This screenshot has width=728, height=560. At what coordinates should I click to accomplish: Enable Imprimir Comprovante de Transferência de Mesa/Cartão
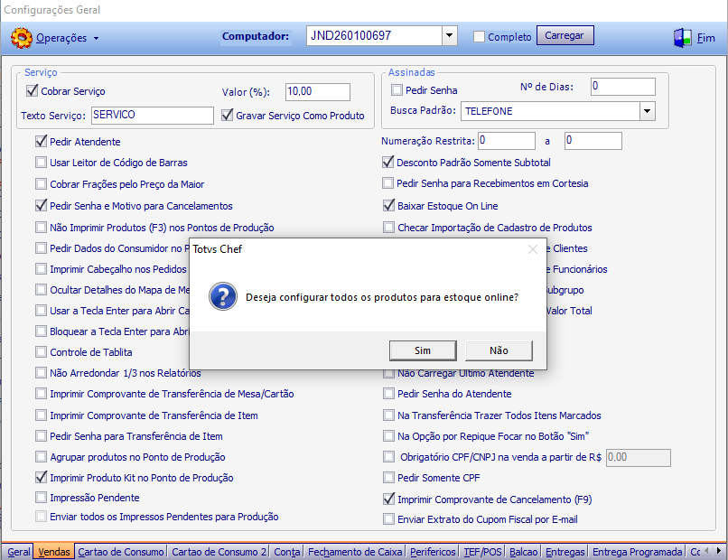pyautogui.click(x=41, y=394)
